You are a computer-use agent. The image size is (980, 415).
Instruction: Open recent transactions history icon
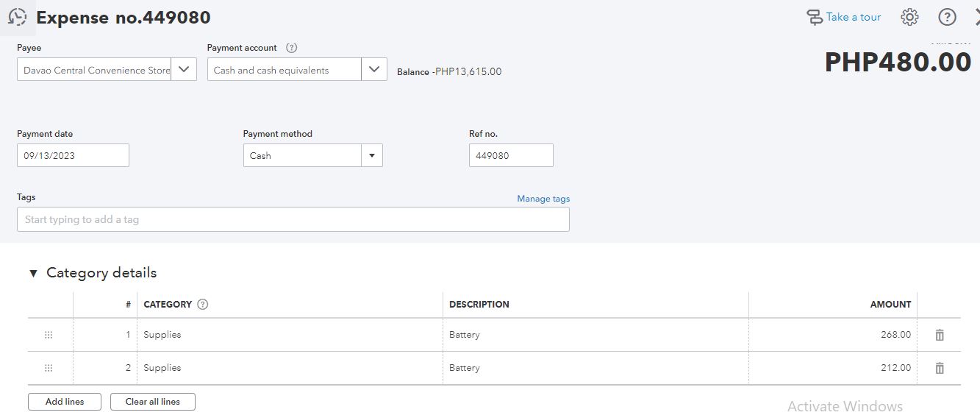[x=18, y=17]
